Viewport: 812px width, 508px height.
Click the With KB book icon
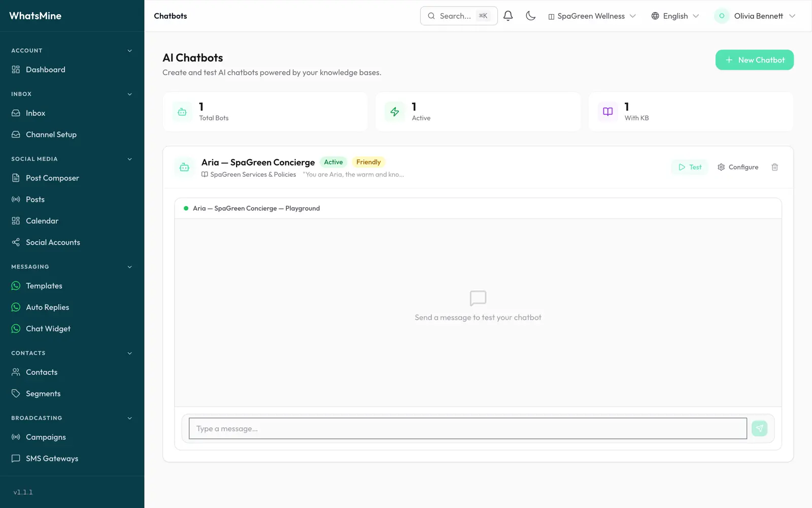pos(608,112)
